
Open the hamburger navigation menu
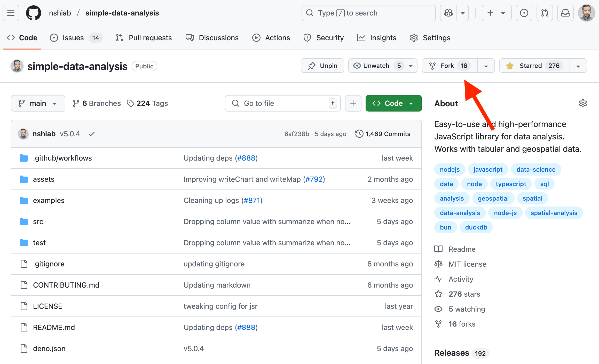pos(11,13)
